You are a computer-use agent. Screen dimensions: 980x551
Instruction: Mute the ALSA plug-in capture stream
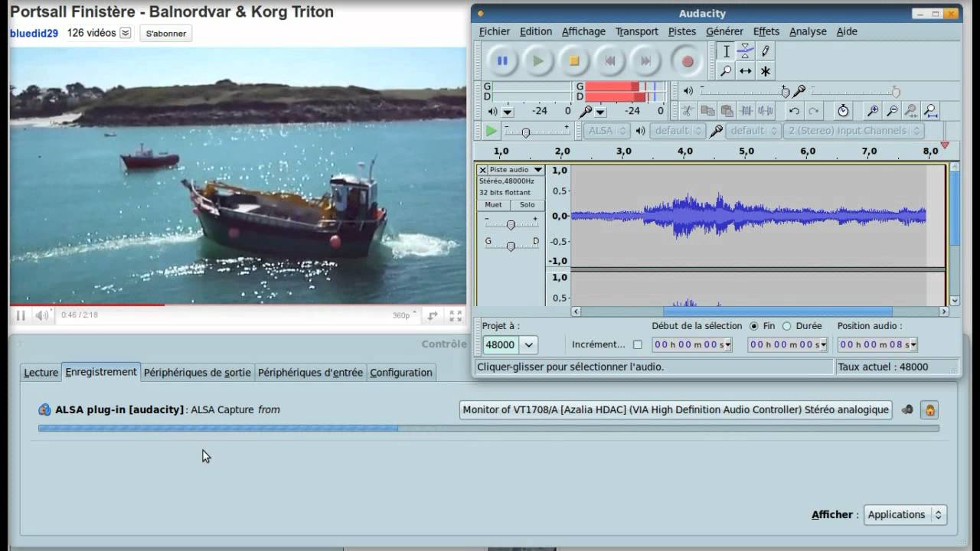point(907,409)
